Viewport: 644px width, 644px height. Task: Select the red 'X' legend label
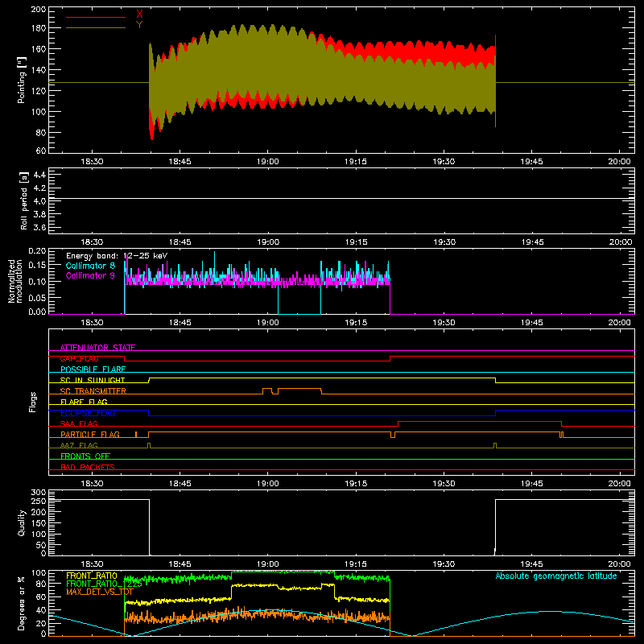(x=139, y=14)
